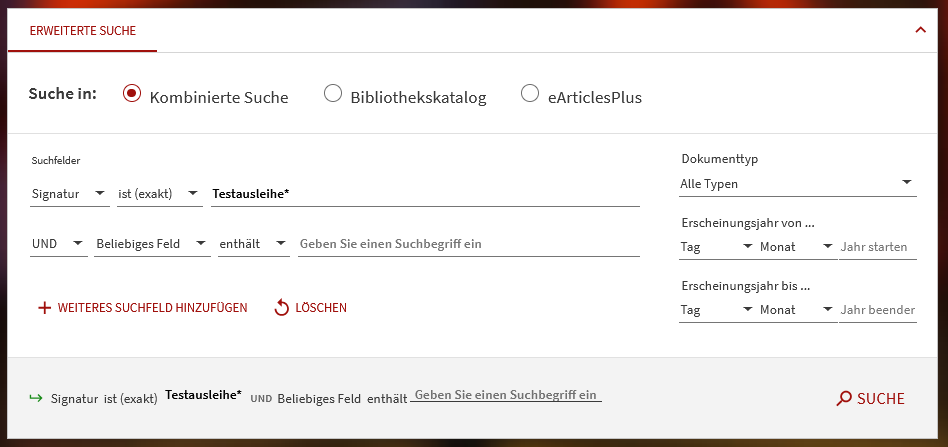Screen dimensions: 948x447
Task: Click the magnifier icon next to Suche
Action: click(x=844, y=399)
